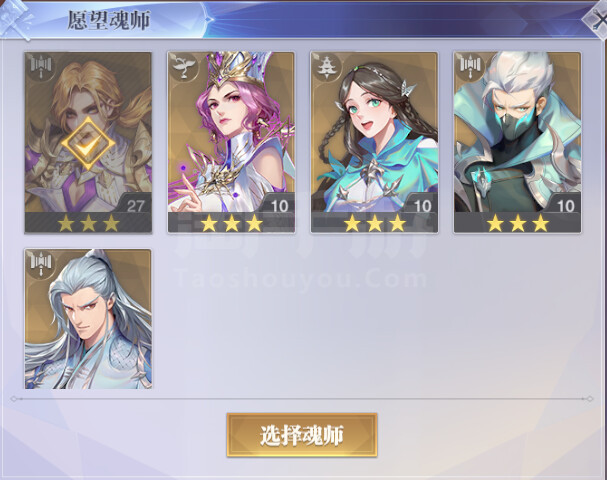Click the class emblem on long silver-haired hero card
This screenshot has width=607, height=480.
[41, 264]
